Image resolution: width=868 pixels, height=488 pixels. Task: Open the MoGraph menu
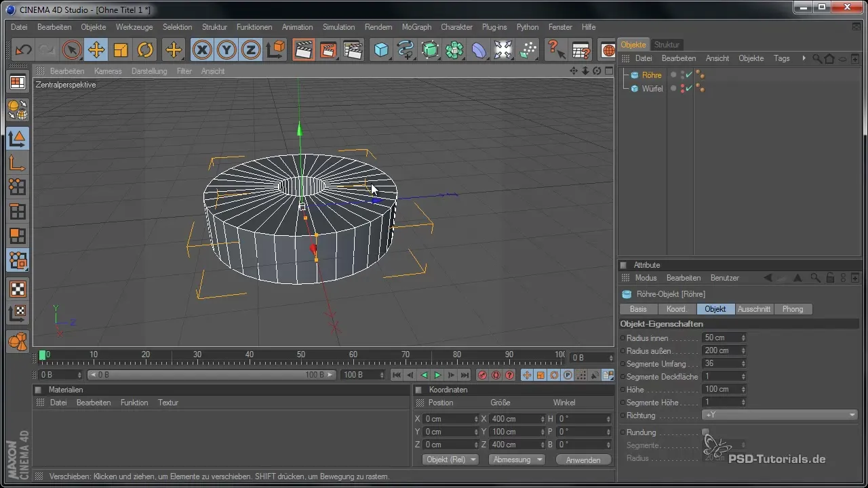(x=416, y=27)
